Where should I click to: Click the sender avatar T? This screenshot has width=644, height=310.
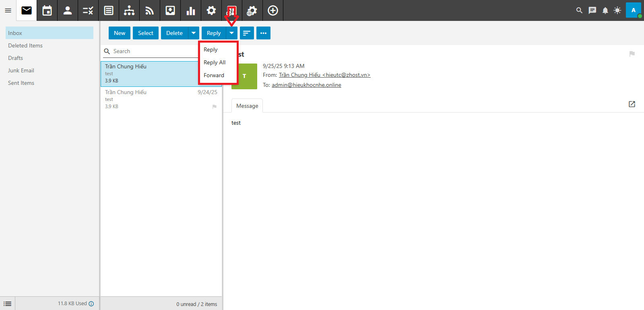[244, 76]
